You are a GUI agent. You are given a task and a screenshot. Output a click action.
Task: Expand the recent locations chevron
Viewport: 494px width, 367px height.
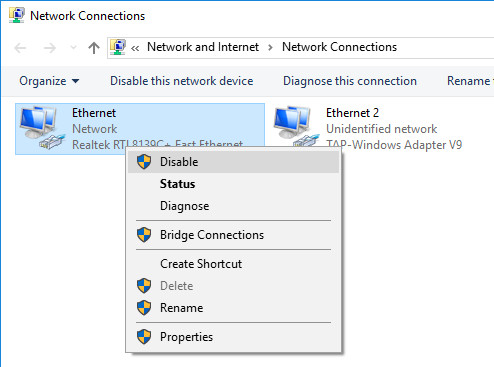tap(73, 48)
